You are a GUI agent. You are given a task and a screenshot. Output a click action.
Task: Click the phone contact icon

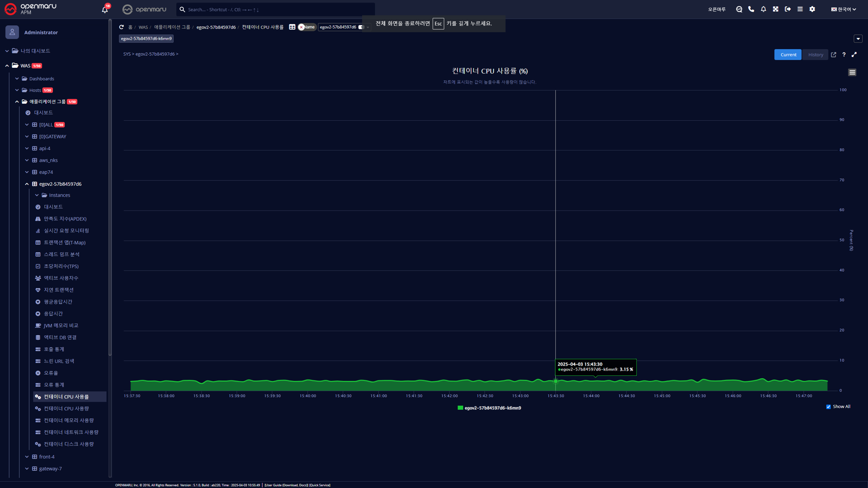[751, 9]
